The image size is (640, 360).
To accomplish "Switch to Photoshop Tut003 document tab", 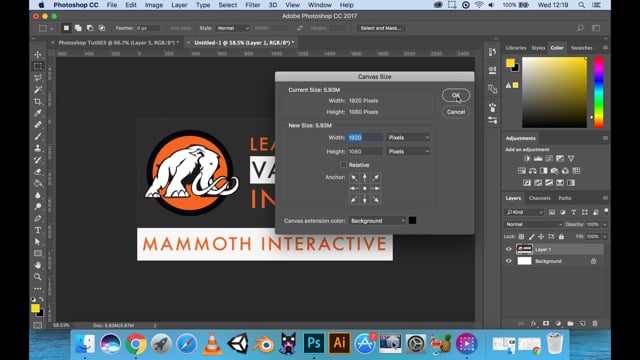I will [118, 42].
